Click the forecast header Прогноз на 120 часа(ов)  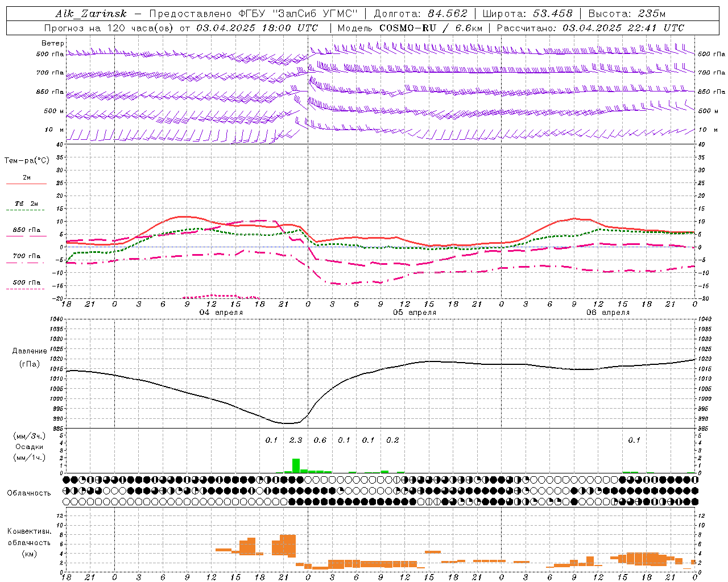[110, 28]
